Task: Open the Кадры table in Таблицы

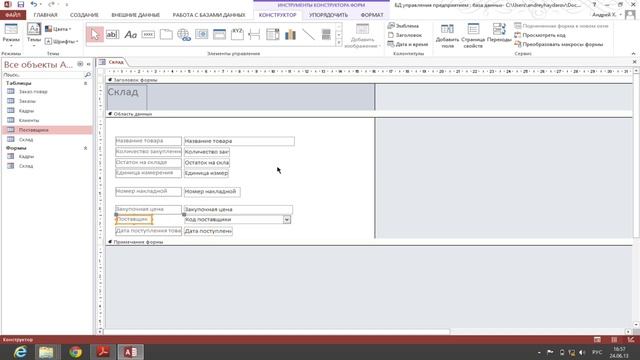Action: 26,111
